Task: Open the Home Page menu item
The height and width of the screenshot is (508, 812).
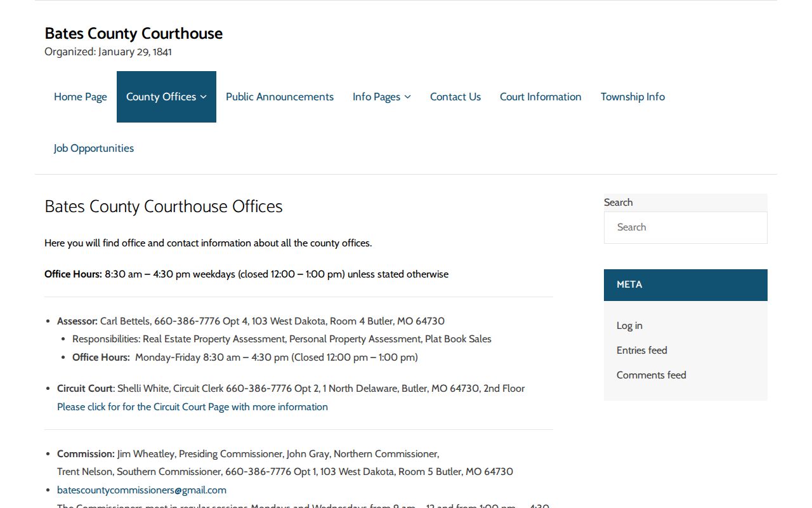Action: 81,97
